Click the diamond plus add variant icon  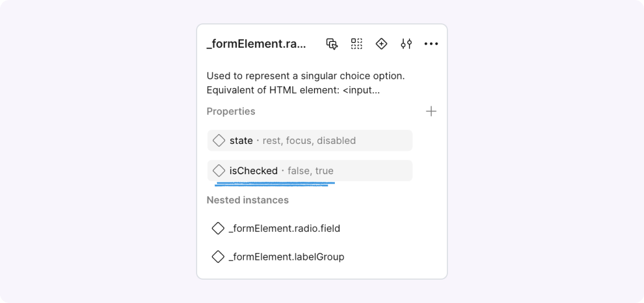click(381, 44)
